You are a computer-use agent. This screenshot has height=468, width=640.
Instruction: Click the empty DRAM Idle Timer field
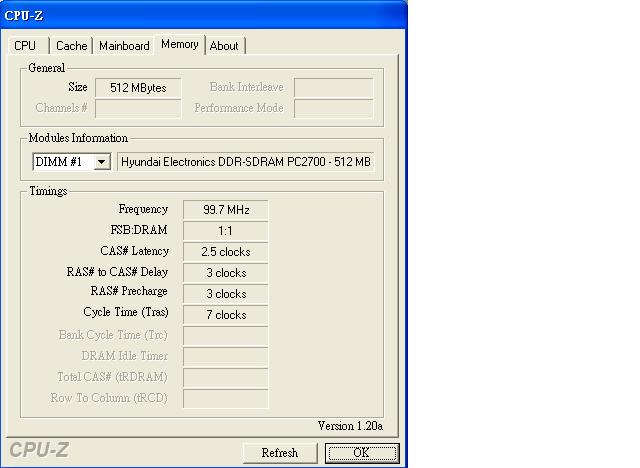tap(226, 357)
